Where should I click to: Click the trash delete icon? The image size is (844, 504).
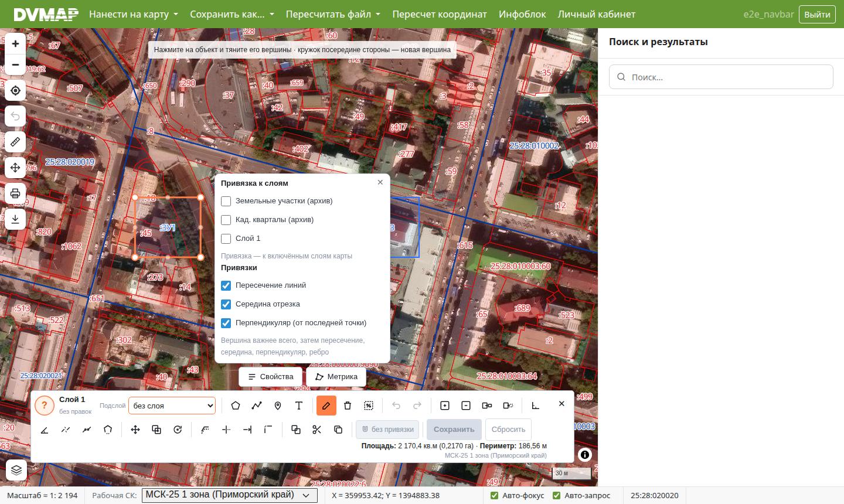pos(348,406)
